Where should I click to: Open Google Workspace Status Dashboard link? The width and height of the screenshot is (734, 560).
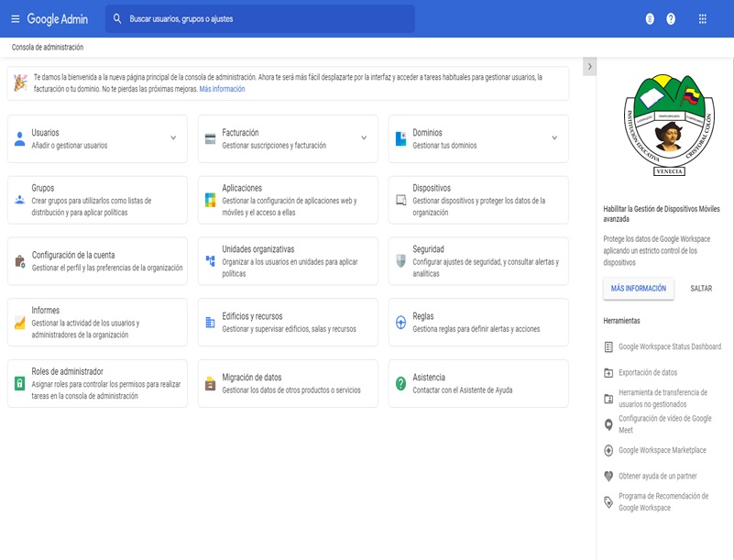click(x=669, y=347)
